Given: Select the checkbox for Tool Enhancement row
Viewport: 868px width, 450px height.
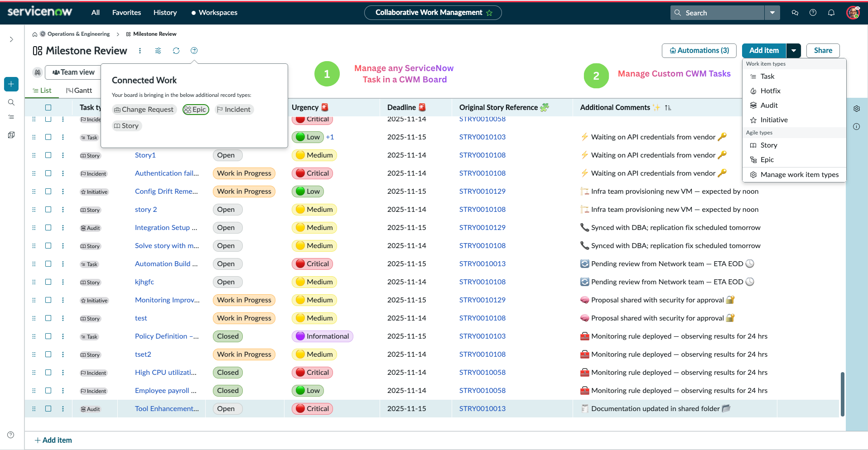Looking at the screenshot, I should (48, 409).
